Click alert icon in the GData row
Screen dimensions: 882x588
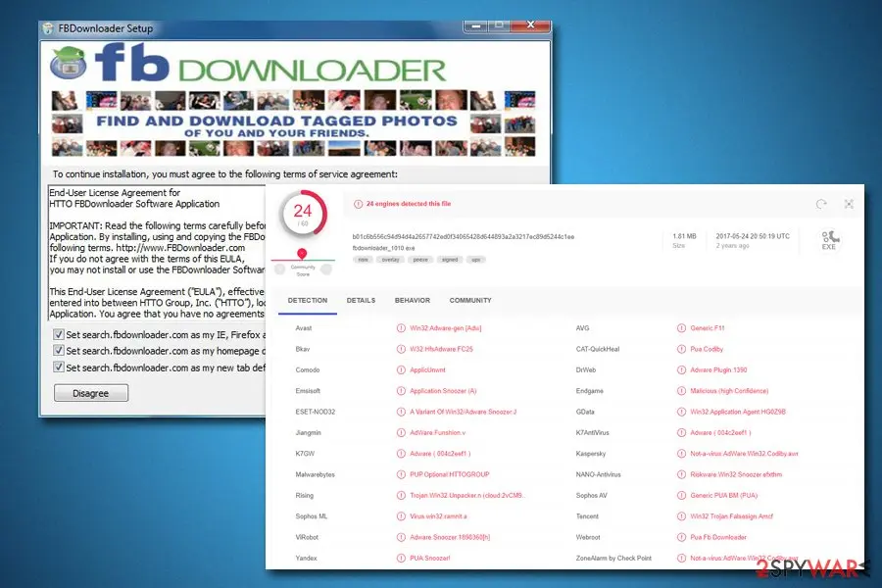point(681,412)
